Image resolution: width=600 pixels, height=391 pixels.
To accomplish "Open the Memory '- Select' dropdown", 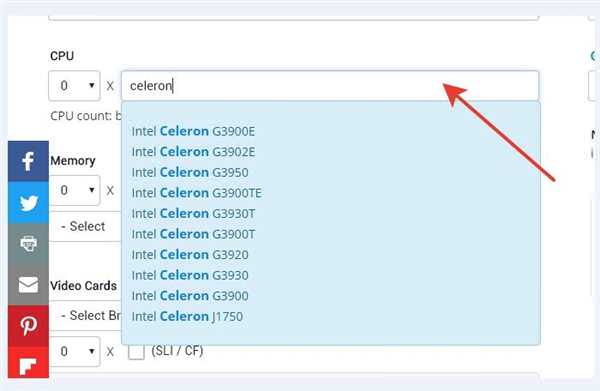I will point(85,226).
